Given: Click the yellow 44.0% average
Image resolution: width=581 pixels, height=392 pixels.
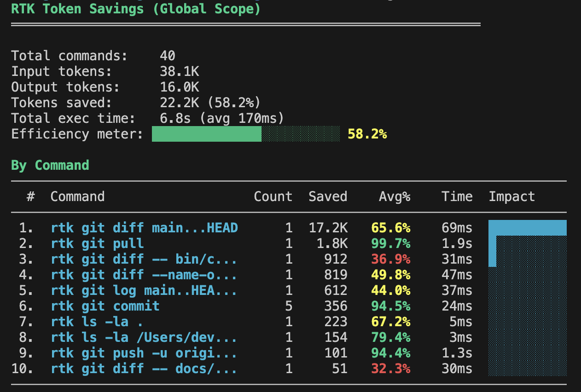Looking at the screenshot, I should (391, 290).
